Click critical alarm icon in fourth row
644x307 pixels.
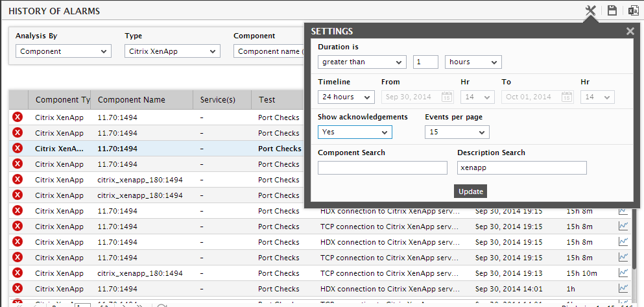click(x=18, y=164)
